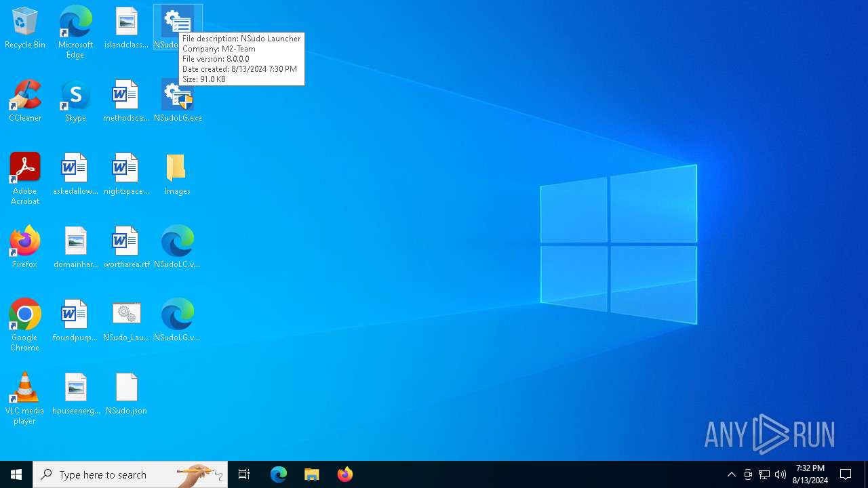Screen dimensions: 868x488
Task: Select the NSudo.json file icon
Action: pos(126,394)
